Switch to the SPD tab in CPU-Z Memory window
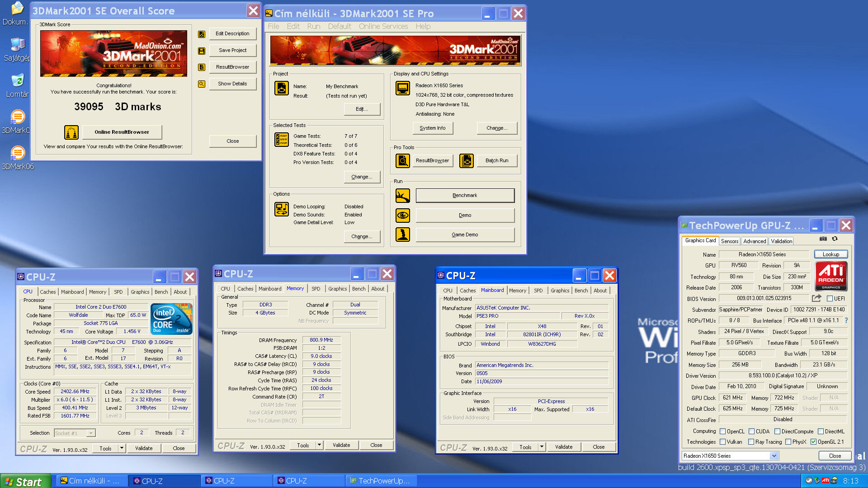868x488 pixels. point(316,289)
